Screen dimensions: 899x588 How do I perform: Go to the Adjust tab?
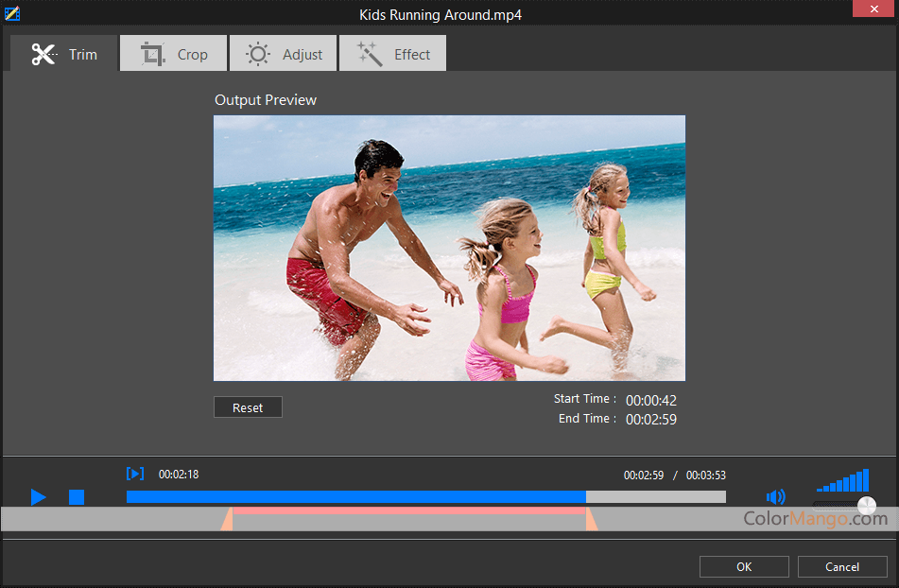tap(285, 54)
